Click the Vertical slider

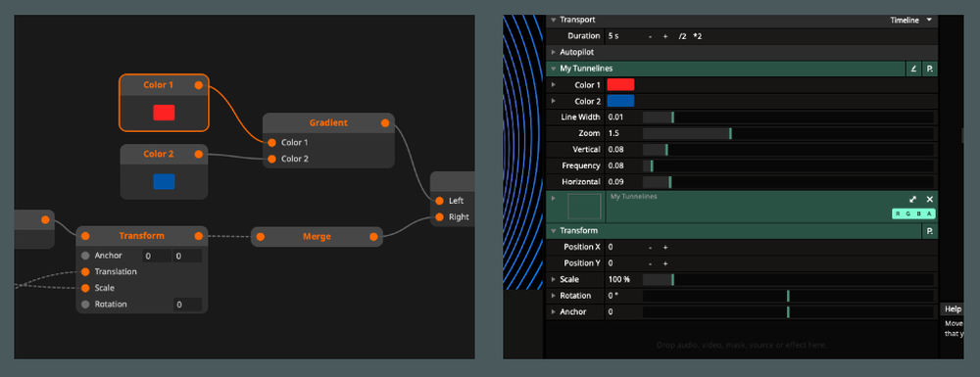pos(788,150)
